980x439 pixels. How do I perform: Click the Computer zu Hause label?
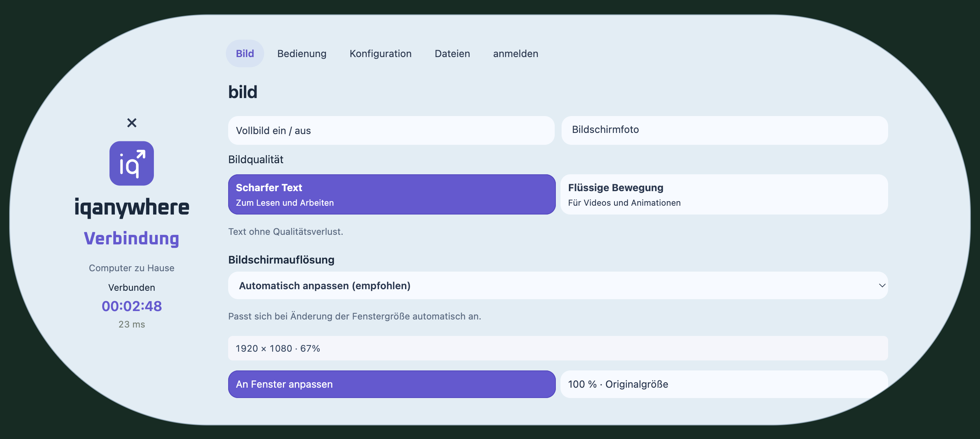coord(132,268)
